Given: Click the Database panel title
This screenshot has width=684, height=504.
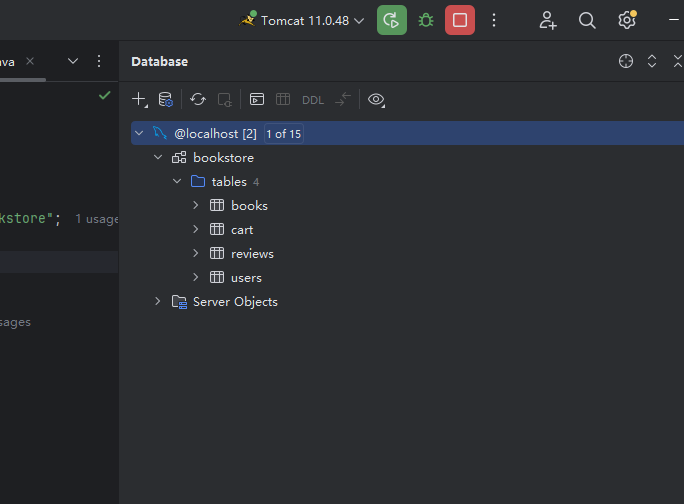Looking at the screenshot, I should pos(160,62).
